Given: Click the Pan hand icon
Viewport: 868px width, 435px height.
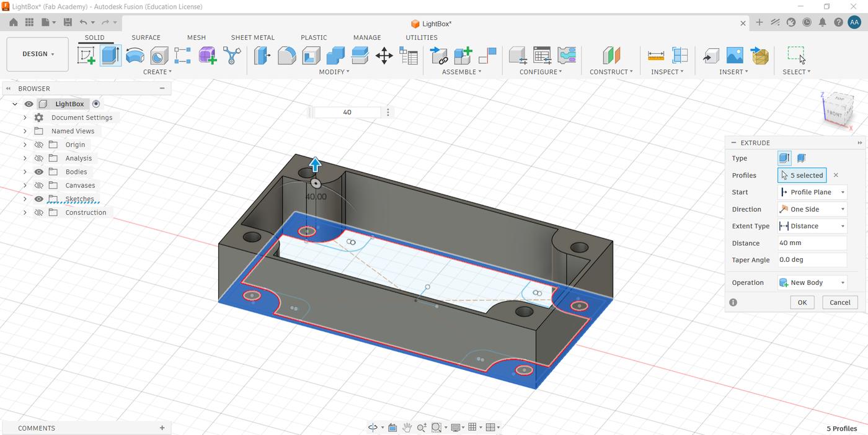Looking at the screenshot, I should [x=407, y=427].
